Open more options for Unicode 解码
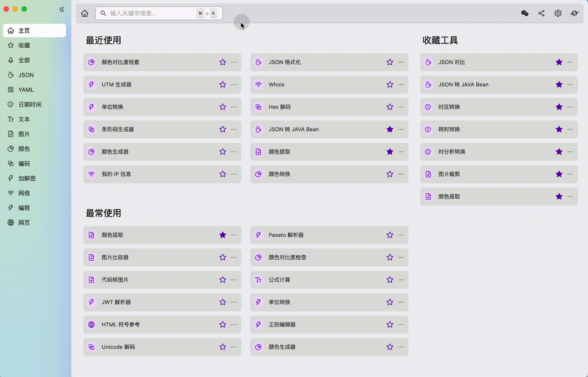Image resolution: width=588 pixels, height=377 pixels. (234, 347)
